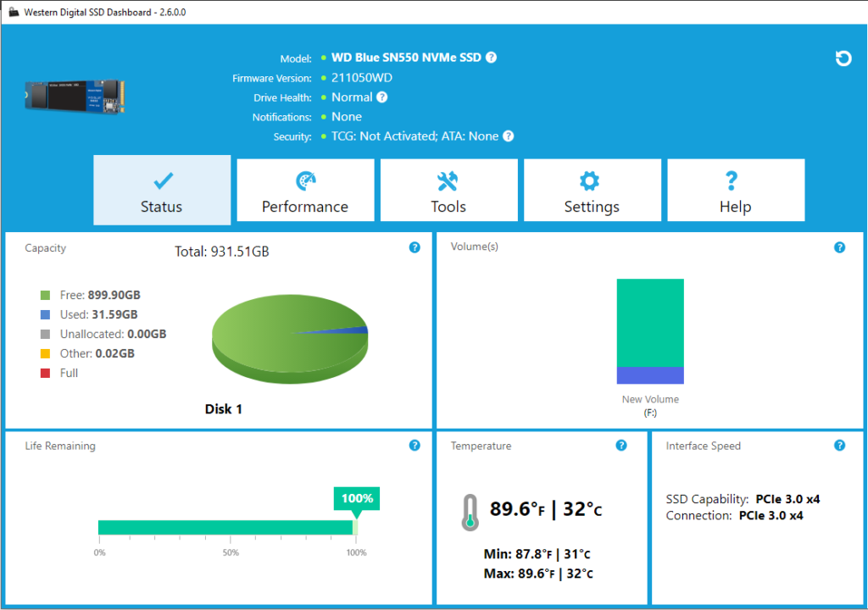Click Connection: PCIe 3.0 x4

[735, 516]
